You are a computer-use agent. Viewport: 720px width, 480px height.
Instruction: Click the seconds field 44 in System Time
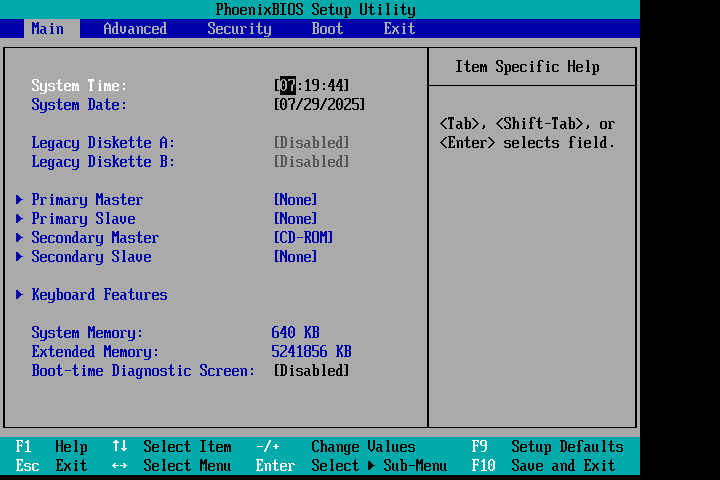(x=336, y=85)
